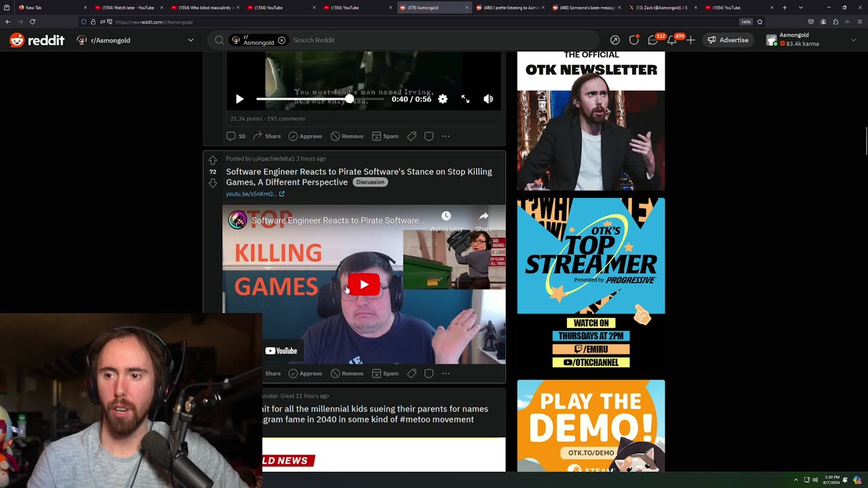
Task: Open the millennial kids sueing parents post
Action: 375,414
